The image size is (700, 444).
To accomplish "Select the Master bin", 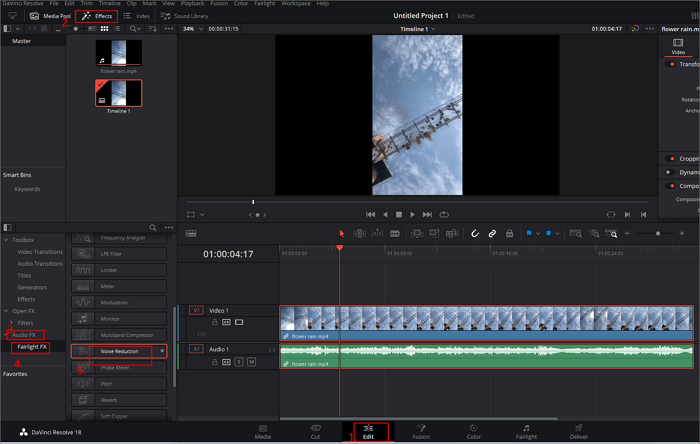I will pos(21,41).
